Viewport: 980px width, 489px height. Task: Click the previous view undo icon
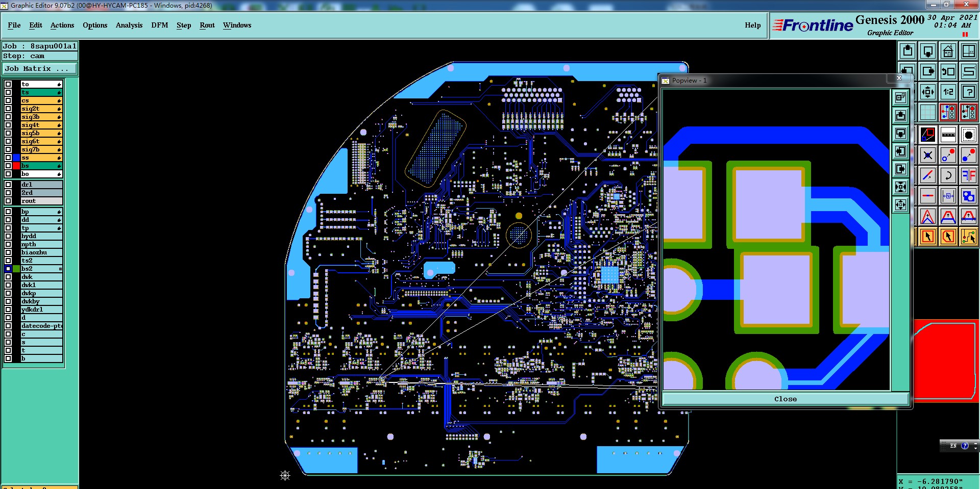(x=948, y=71)
